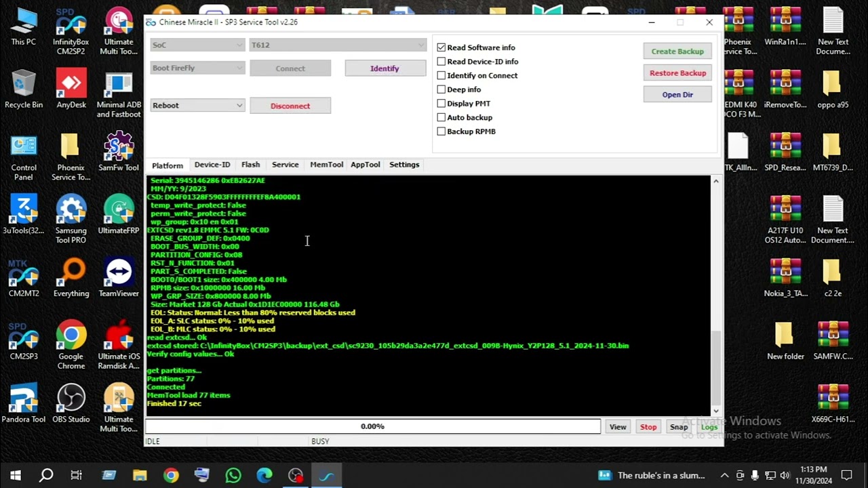Launch SamFw Tool desktop icon

click(x=119, y=152)
